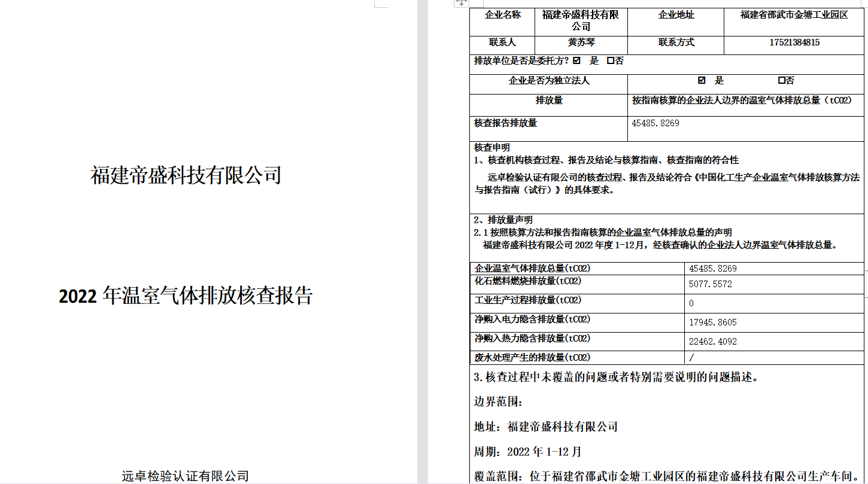This screenshot has height=484, width=868.
Task: Click the large cover page company name heading
Action: point(186,175)
